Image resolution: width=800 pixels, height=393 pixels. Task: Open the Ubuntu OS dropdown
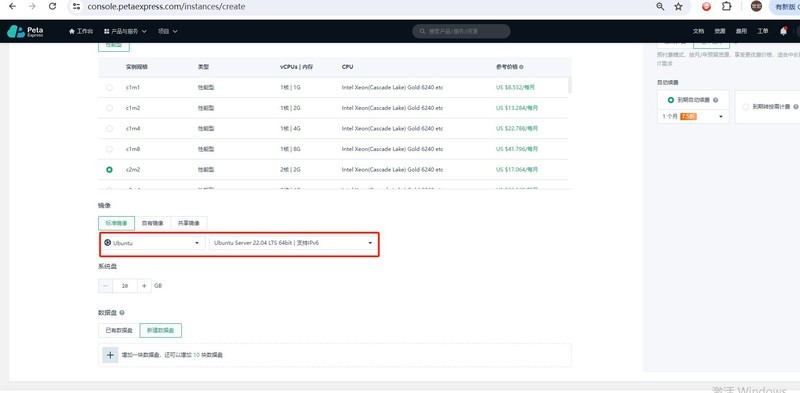pyautogui.click(x=152, y=243)
